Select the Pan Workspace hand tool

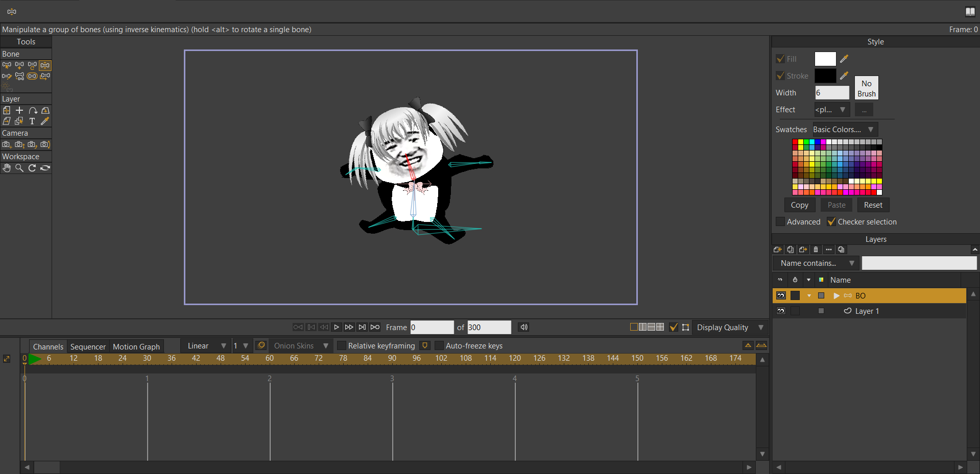click(7, 168)
